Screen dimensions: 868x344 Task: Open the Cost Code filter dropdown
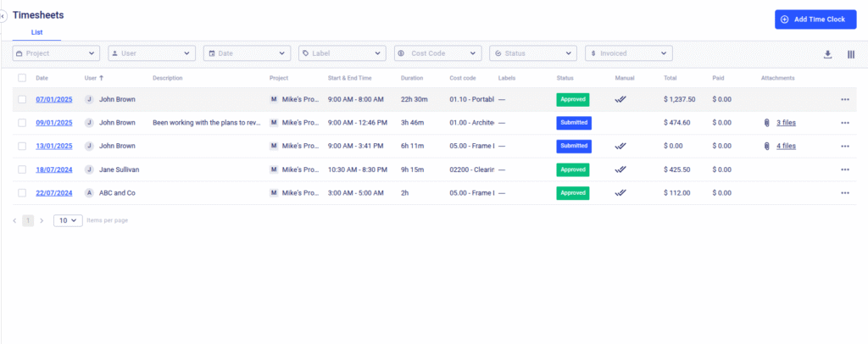pos(438,53)
